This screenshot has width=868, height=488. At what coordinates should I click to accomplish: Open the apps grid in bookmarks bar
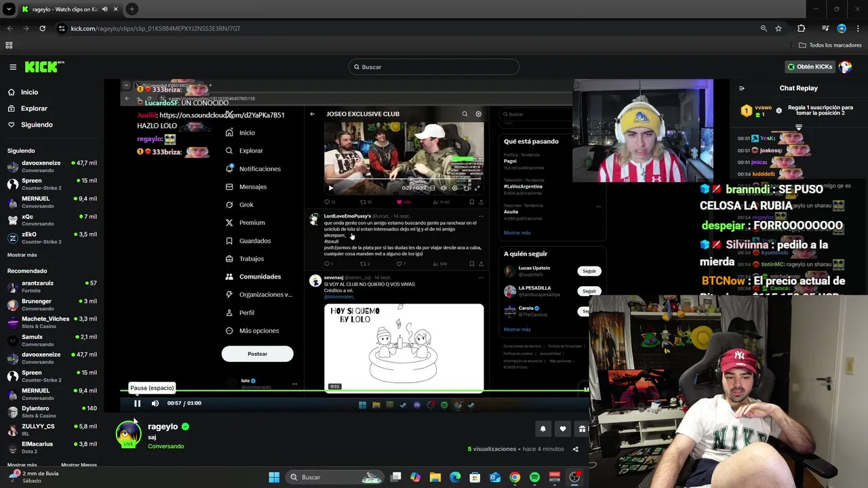coord(9,45)
